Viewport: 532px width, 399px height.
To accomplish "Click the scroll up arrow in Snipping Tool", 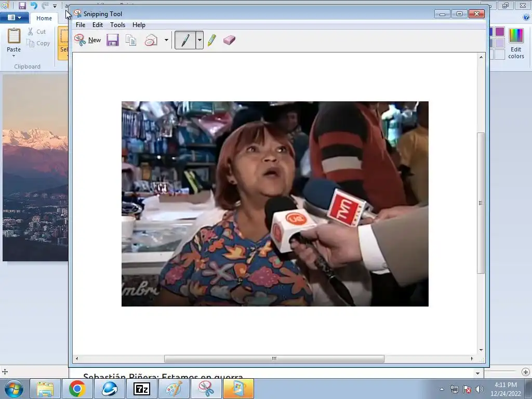I will click(x=481, y=57).
